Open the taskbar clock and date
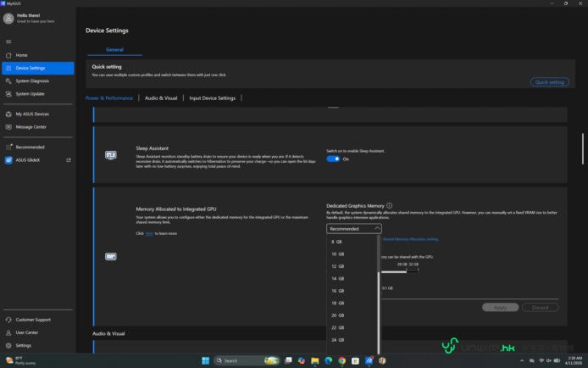This screenshot has width=588, height=368. click(574, 360)
